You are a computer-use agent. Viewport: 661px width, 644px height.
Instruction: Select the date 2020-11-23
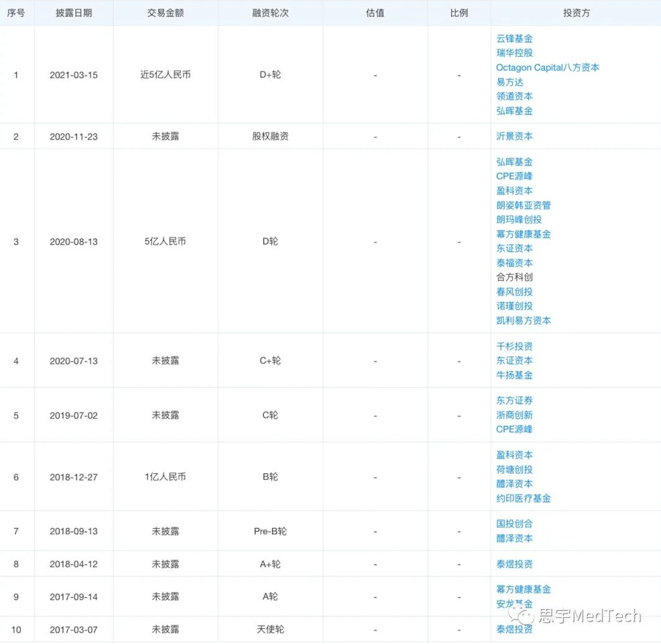(74, 136)
